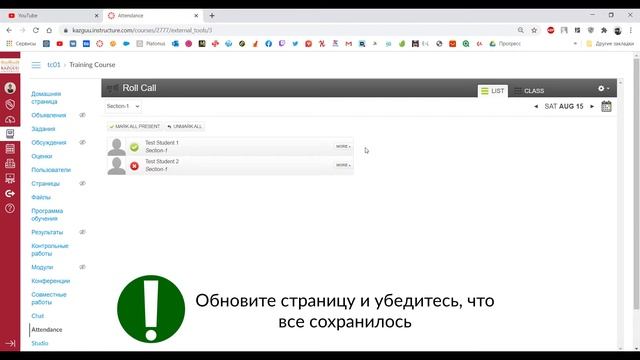Open the Chrome three-dot menu
This screenshot has height=360, width=640.
point(631,30)
